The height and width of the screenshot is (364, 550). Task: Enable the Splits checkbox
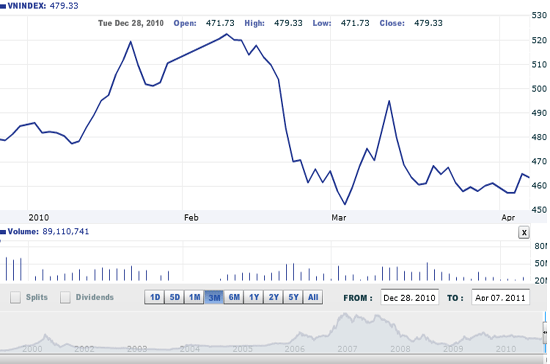(x=15, y=297)
